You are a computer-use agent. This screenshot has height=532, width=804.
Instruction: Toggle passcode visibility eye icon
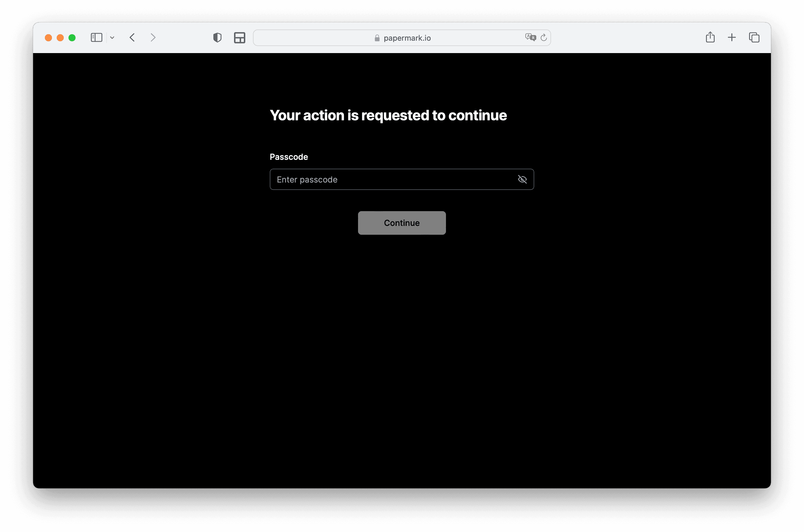click(x=522, y=179)
